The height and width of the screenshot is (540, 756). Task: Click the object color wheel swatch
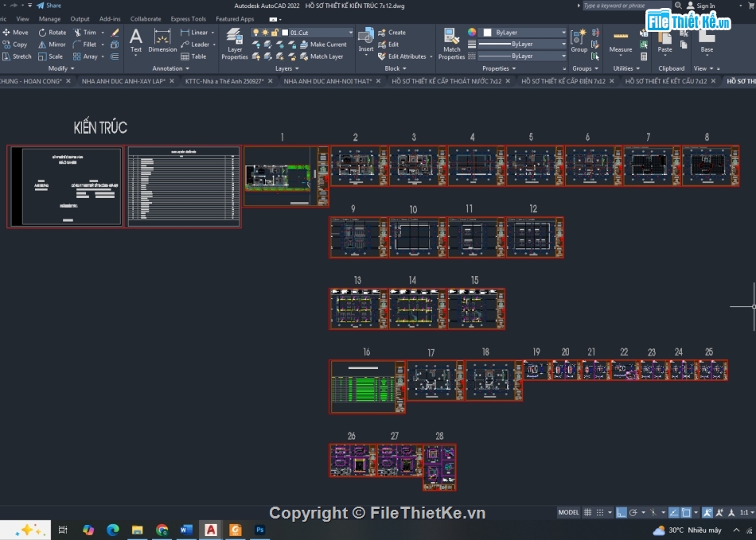tap(472, 33)
